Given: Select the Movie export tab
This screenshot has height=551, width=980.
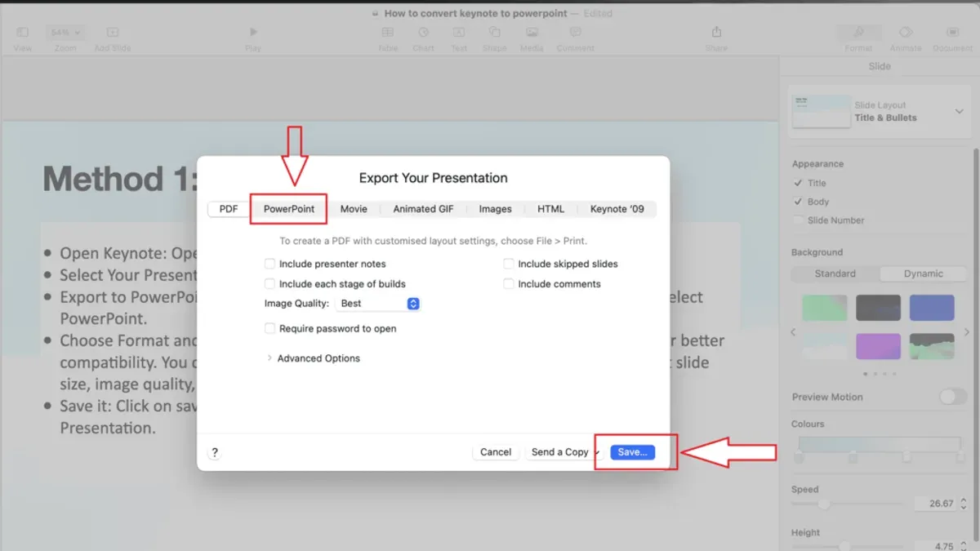Looking at the screenshot, I should [354, 209].
